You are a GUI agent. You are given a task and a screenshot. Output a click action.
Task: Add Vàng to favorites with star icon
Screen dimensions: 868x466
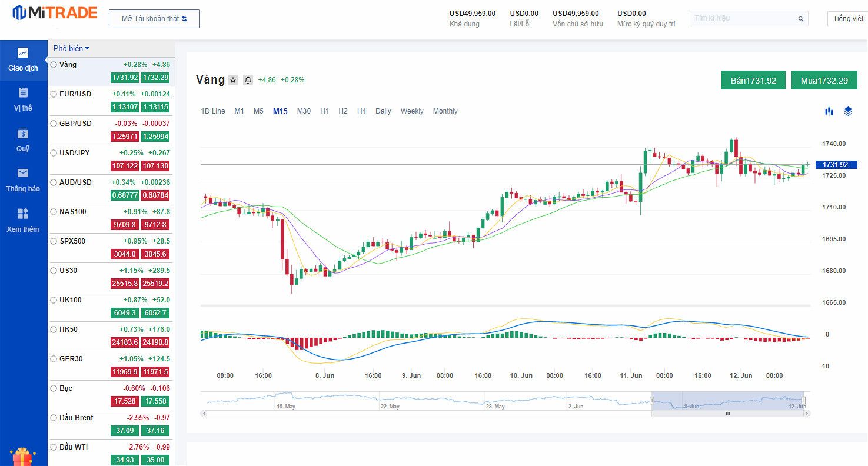pos(233,80)
